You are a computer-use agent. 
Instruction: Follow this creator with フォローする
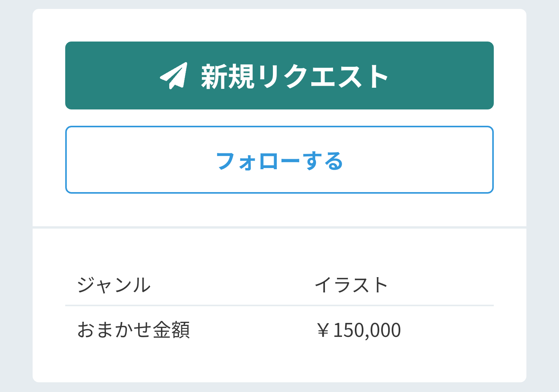point(279,160)
